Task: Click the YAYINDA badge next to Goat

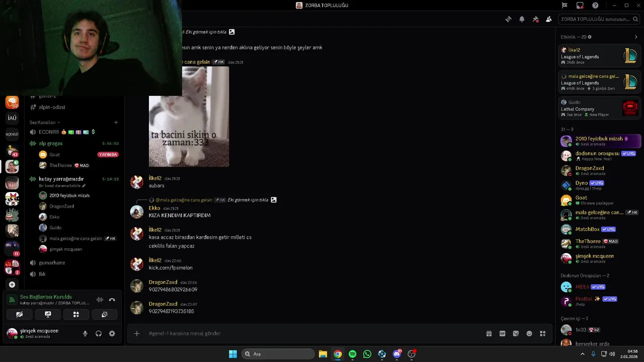Action: point(108,154)
